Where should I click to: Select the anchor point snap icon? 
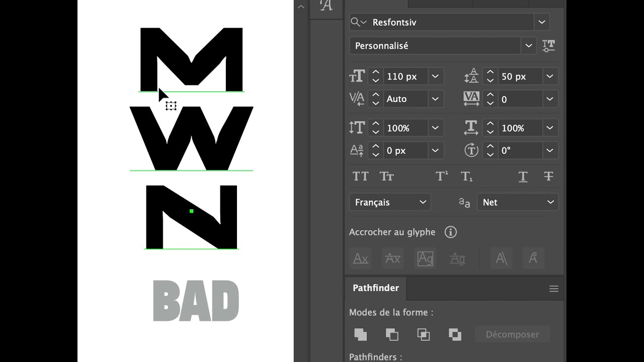[533, 258]
